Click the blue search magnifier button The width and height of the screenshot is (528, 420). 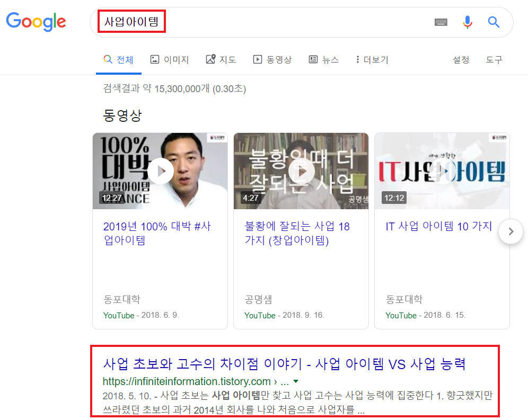pyautogui.click(x=494, y=22)
